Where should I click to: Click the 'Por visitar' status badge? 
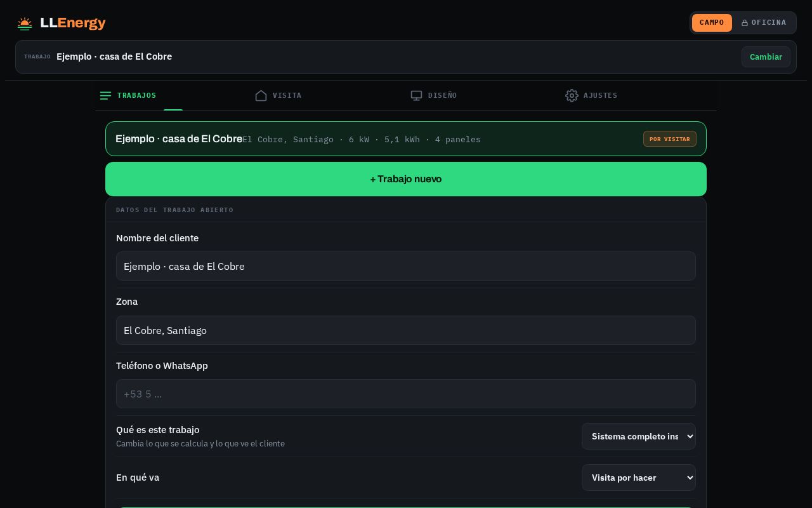pos(670,139)
